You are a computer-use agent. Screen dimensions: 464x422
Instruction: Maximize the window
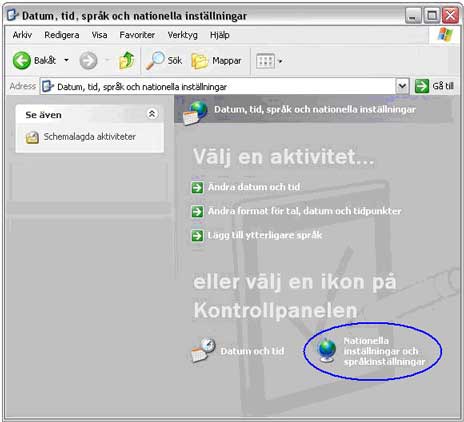[432, 16]
